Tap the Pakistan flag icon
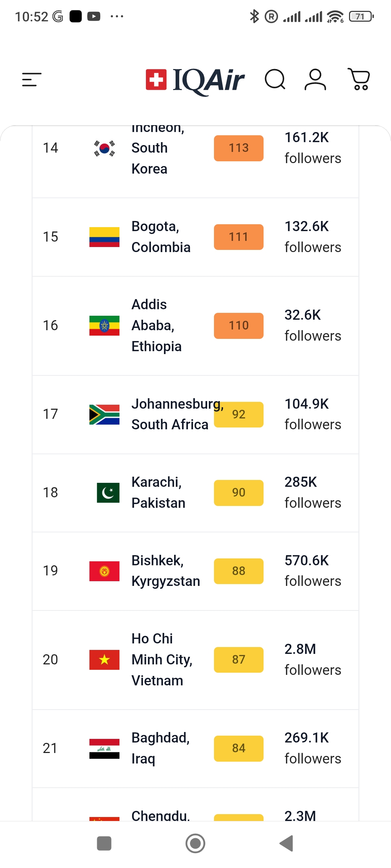The width and height of the screenshot is (391, 868). pyautogui.click(x=108, y=493)
